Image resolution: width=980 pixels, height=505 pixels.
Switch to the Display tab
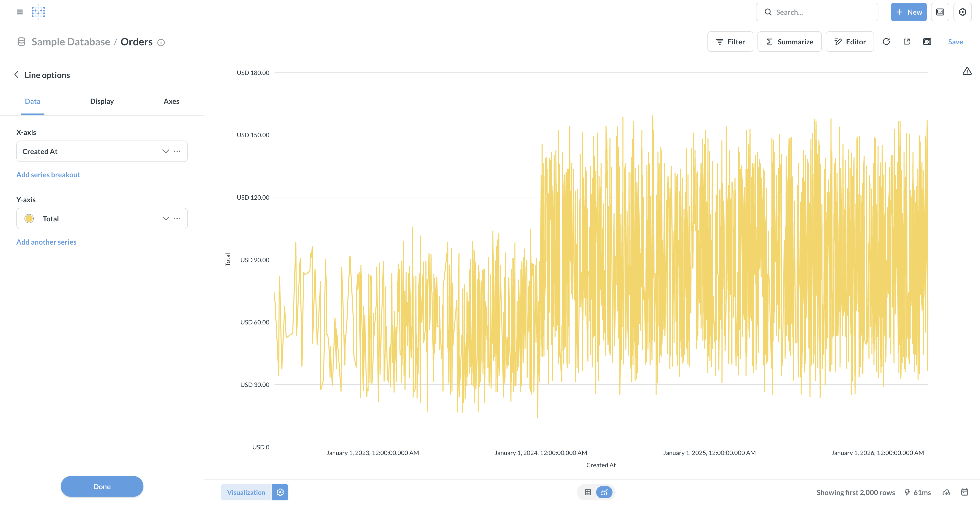[102, 101]
